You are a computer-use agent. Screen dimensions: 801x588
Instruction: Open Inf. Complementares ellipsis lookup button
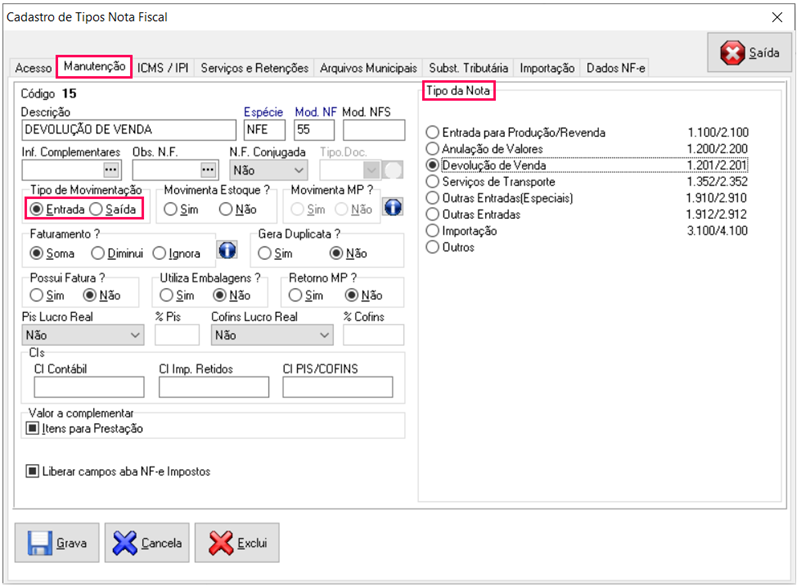(x=111, y=170)
